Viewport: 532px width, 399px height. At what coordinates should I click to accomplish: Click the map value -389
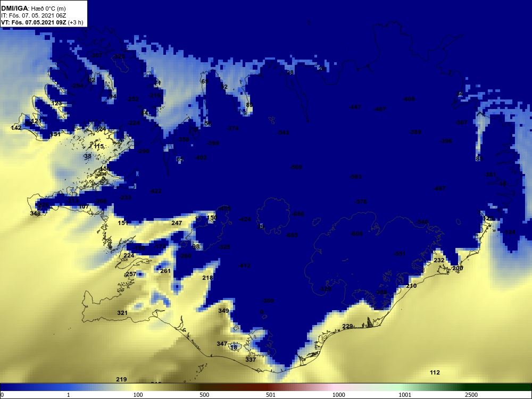tap(415, 132)
